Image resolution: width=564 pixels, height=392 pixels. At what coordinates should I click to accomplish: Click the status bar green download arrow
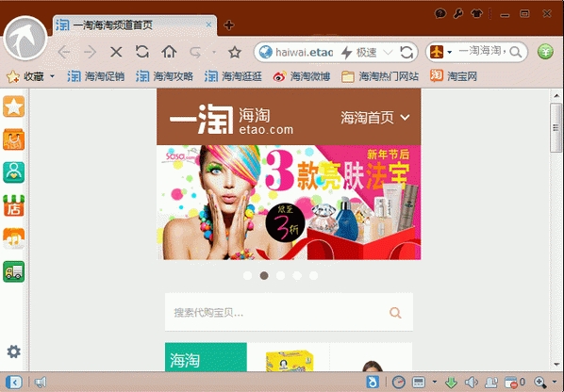451,382
